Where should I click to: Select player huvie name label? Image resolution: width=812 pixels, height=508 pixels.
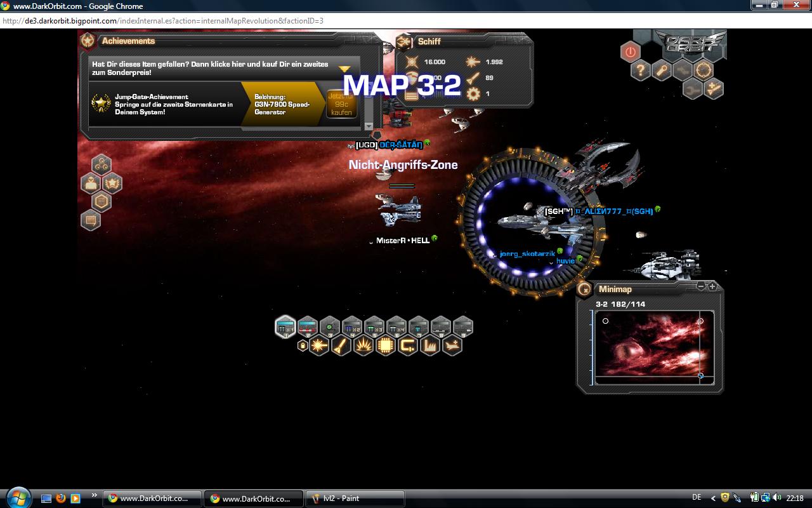click(565, 261)
